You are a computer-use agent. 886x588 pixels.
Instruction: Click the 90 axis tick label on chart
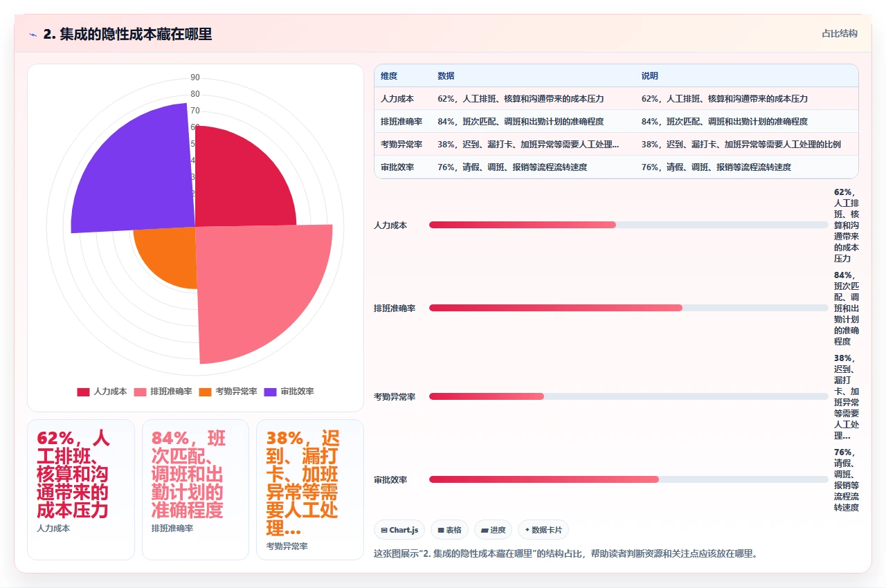(x=195, y=77)
